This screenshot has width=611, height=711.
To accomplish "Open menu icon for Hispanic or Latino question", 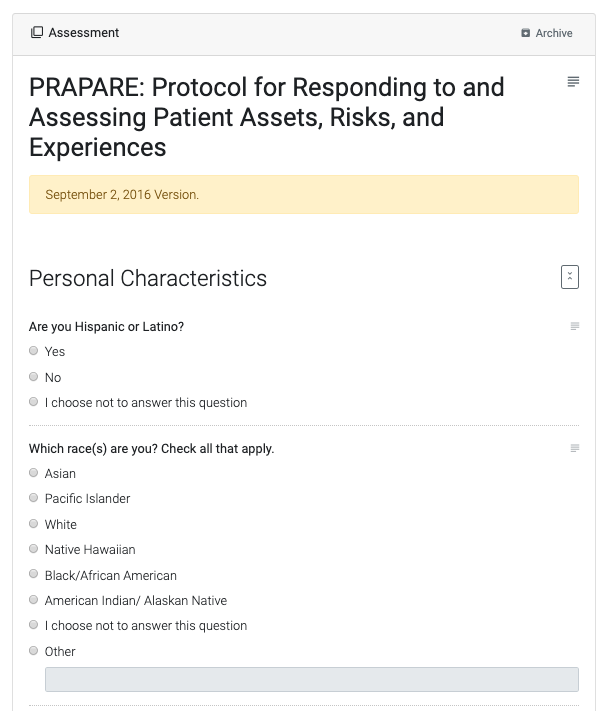I will pyautogui.click(x=575, y=326).
